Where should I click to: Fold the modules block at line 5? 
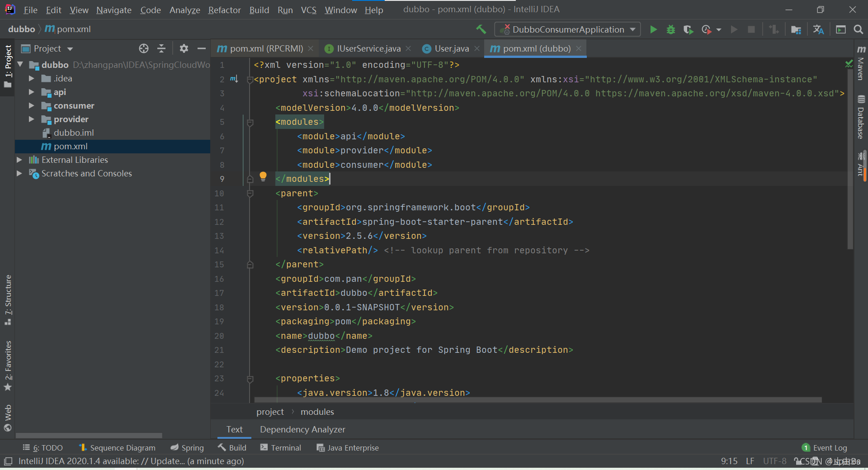250,122
